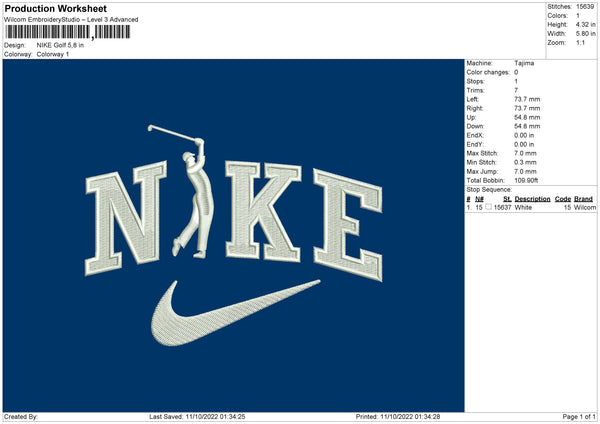
Task: Click the Printed timestamp "11/10/2022 01:34:28"
Action: click(x=410, y=417)
